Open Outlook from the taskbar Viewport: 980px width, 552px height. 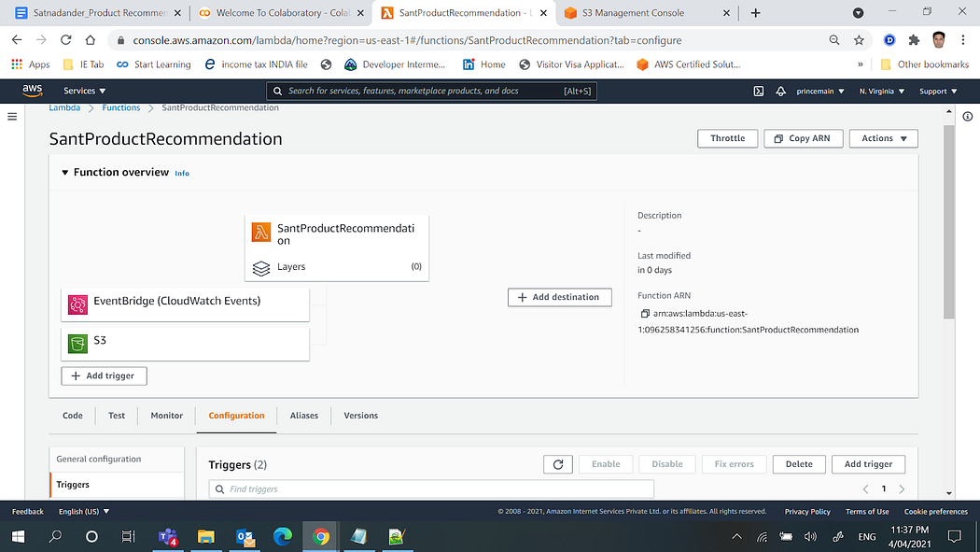[245, 536]
